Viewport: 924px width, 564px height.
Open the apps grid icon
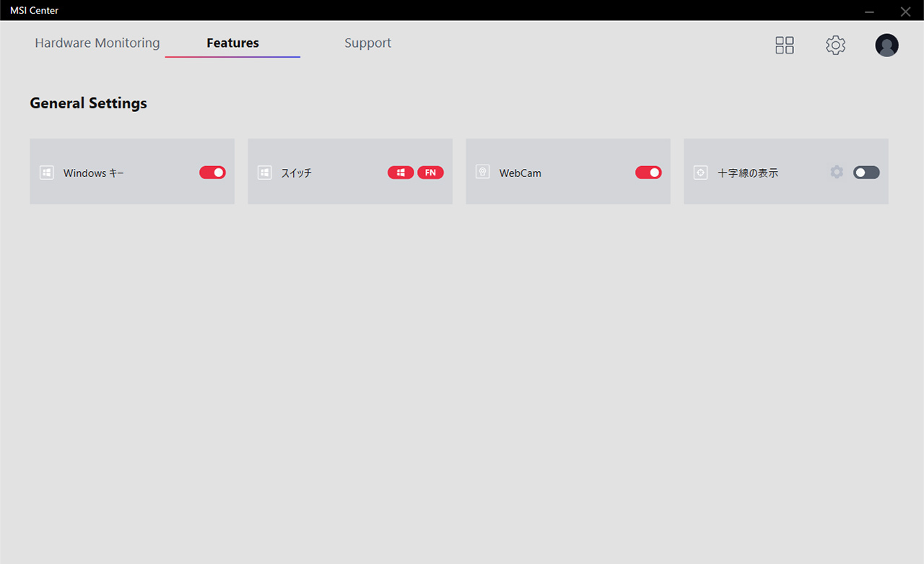point(785,45)
